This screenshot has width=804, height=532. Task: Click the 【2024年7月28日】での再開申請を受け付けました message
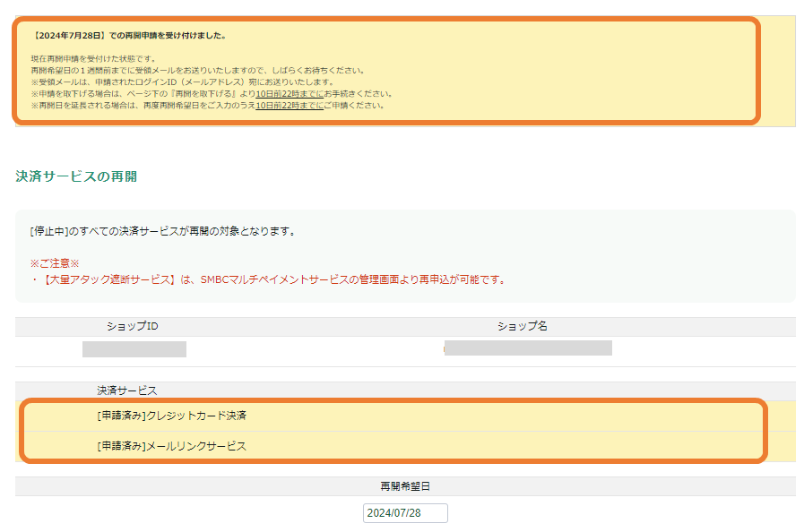129,35
